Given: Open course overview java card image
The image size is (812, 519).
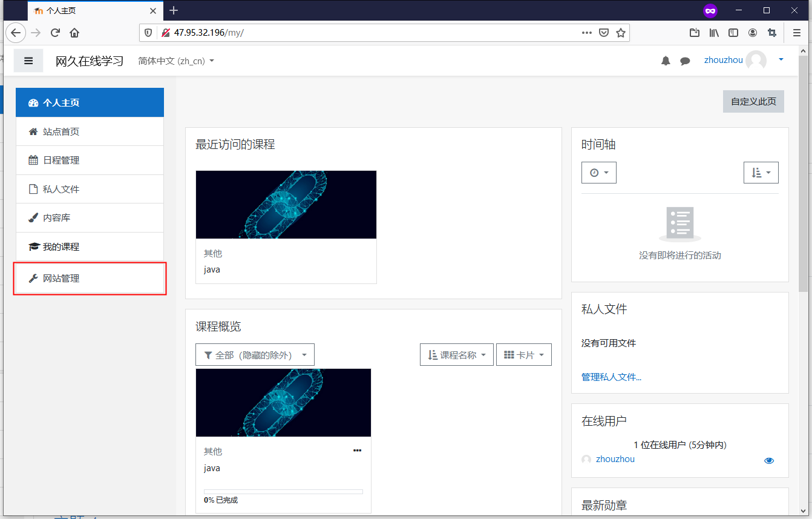Looking at the screenshot, I should click(x=283, y=403).
